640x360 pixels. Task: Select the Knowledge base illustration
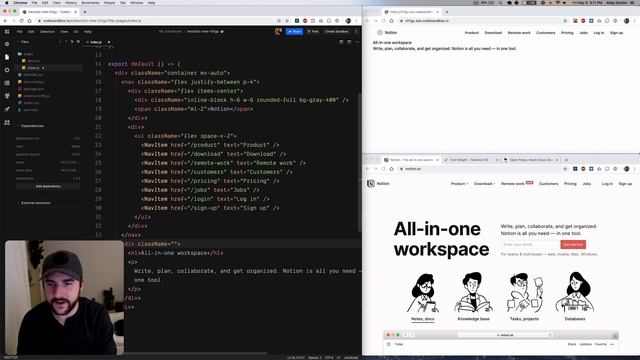click(473, 297)
